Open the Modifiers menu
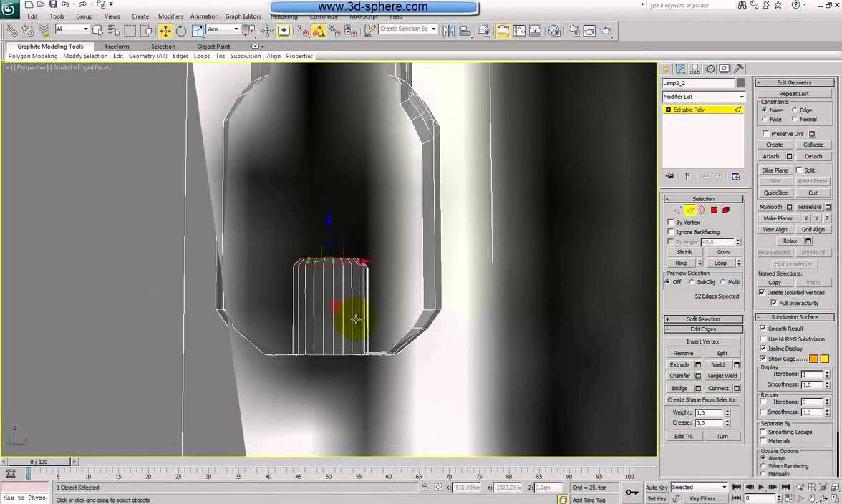 pyautogui.click(x=170, y=16)
